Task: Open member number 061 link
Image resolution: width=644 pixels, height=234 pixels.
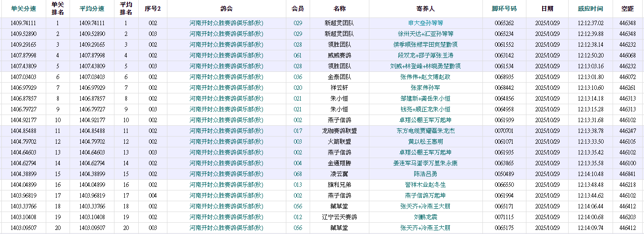Action: [298, 55]
